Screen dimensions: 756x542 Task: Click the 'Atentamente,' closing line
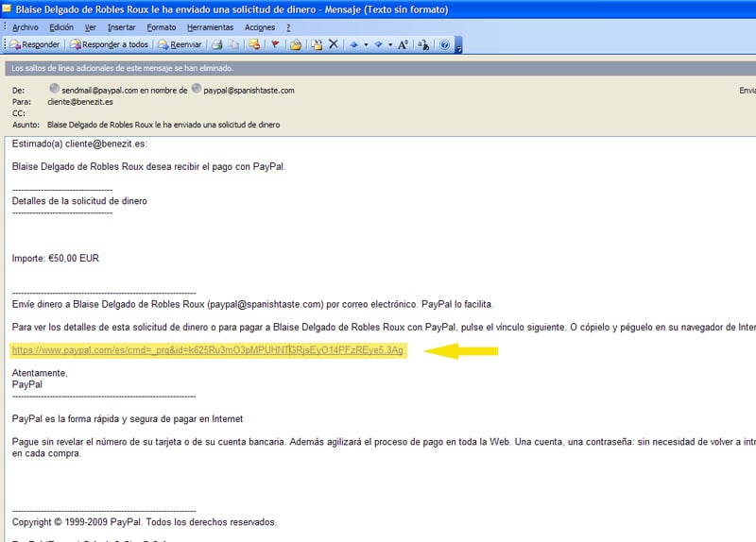pyautogui.click(x=40, y=373)
